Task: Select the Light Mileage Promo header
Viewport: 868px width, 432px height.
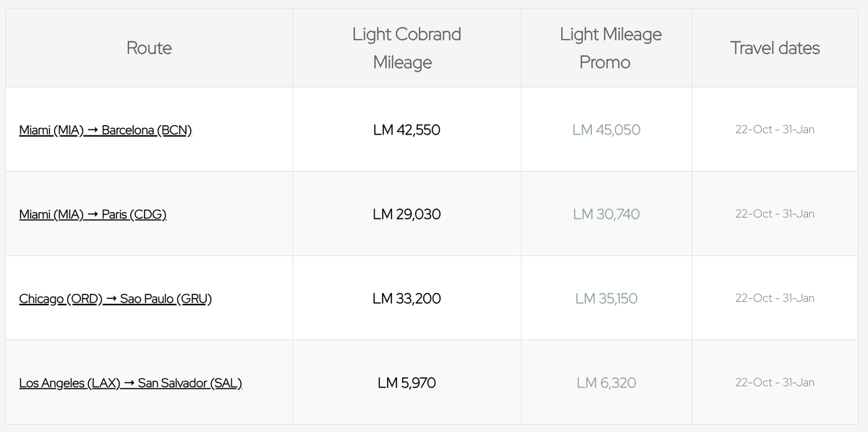Action: coord(605,48)
